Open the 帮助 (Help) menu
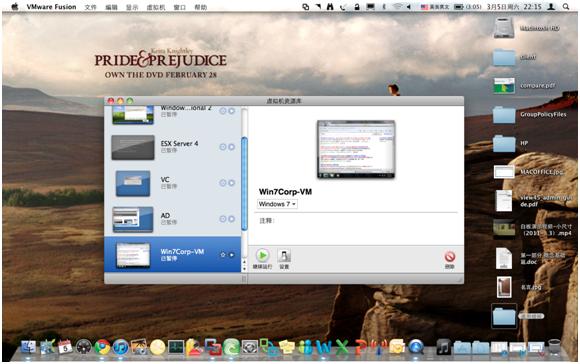 tap(201, 7)
